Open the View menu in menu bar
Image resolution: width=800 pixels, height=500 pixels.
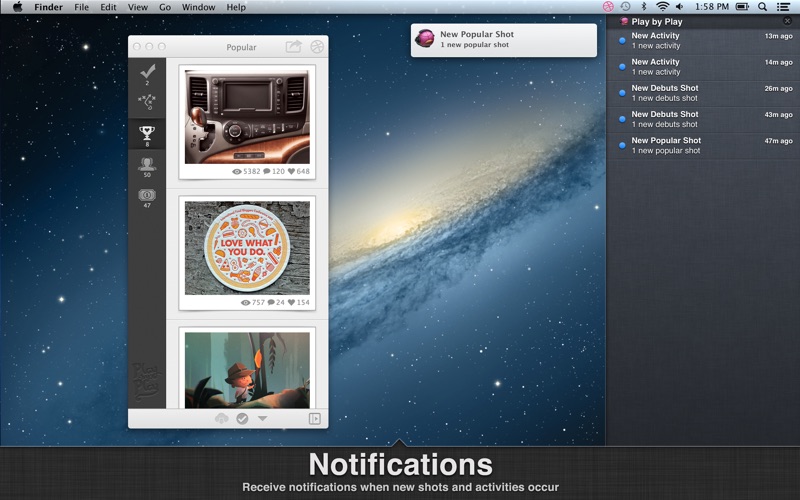click(137, 7)
